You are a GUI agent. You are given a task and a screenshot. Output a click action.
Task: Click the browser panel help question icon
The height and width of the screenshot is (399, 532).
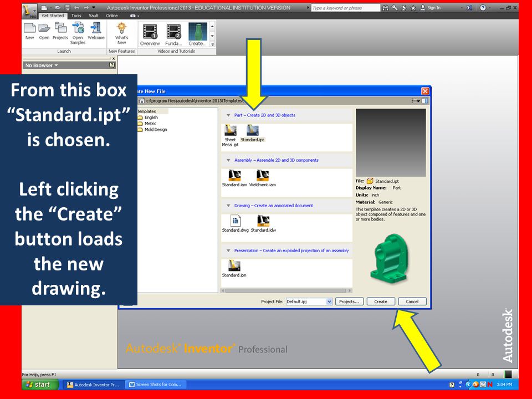coord(112,65)
